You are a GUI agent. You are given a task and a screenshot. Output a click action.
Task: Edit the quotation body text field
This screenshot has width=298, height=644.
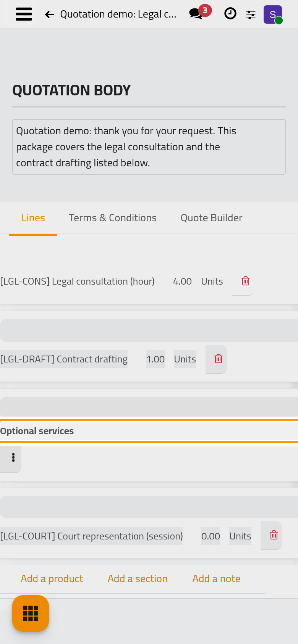coord(149,147)
